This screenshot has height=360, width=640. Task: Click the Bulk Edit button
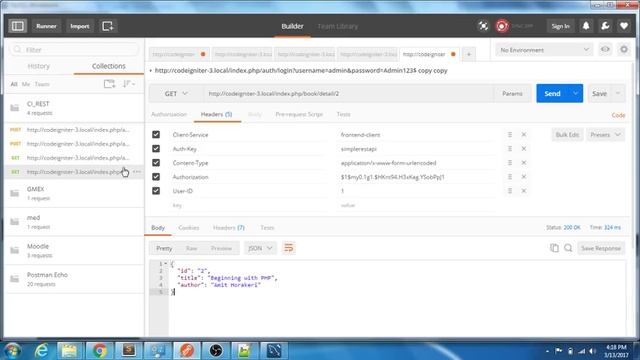(567, 135)
